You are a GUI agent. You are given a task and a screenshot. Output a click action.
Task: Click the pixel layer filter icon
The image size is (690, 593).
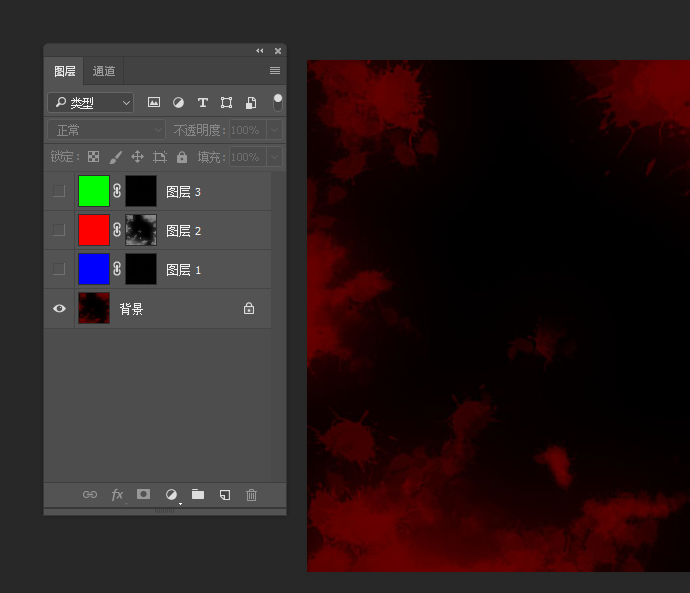154,102
